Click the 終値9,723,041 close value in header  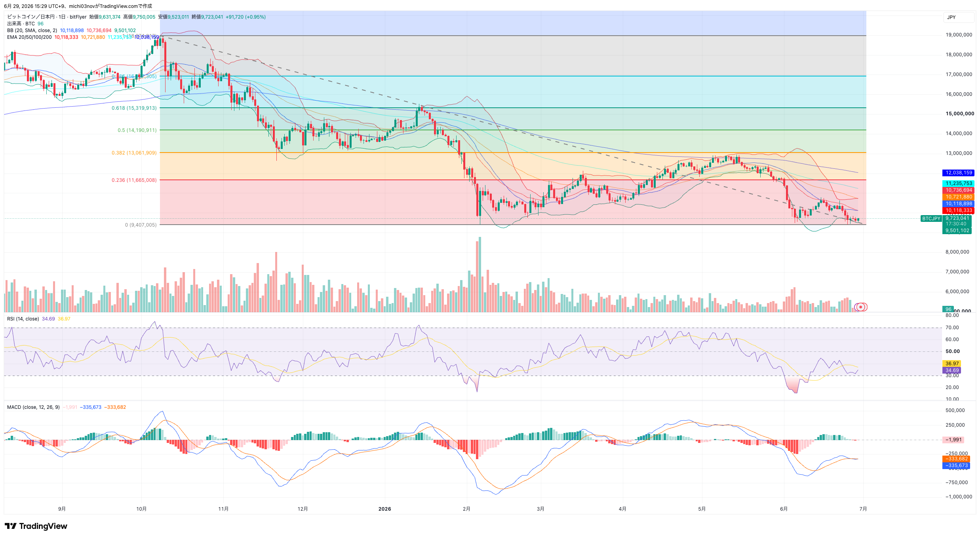point(207,17)
